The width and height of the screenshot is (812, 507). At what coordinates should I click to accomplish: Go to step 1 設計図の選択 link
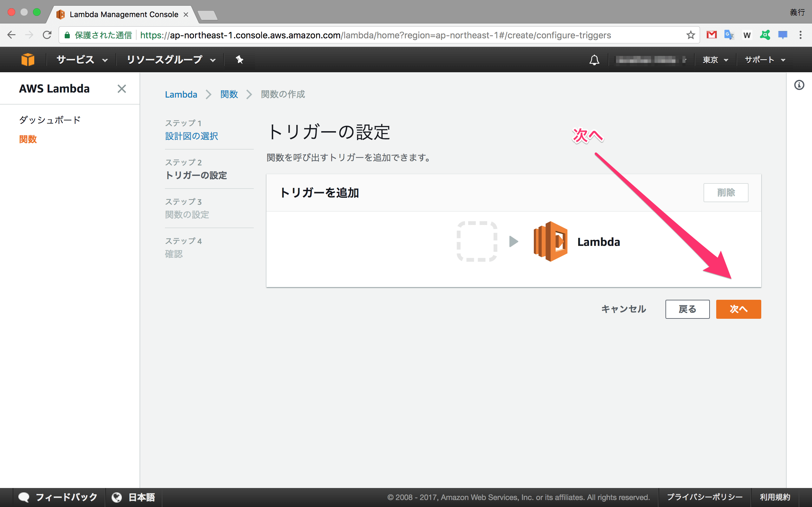[x=191, y=136]
